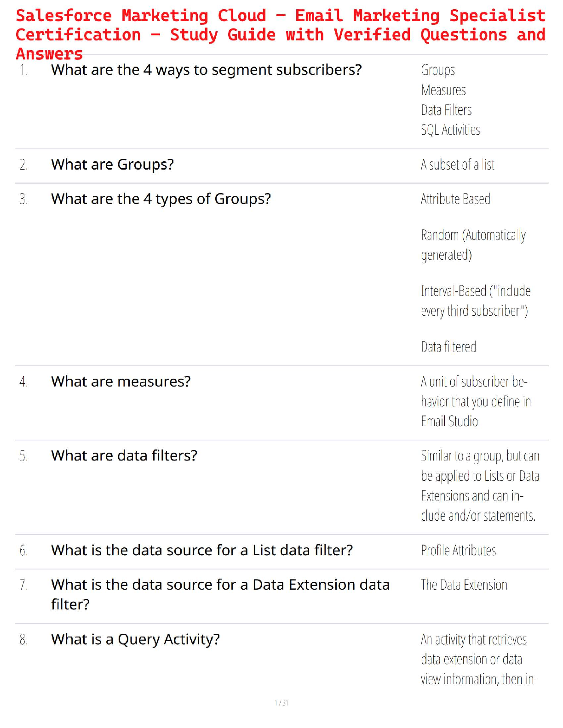
Task: Click the "What are data filters?" question
Action: click(x=124, y=455)
